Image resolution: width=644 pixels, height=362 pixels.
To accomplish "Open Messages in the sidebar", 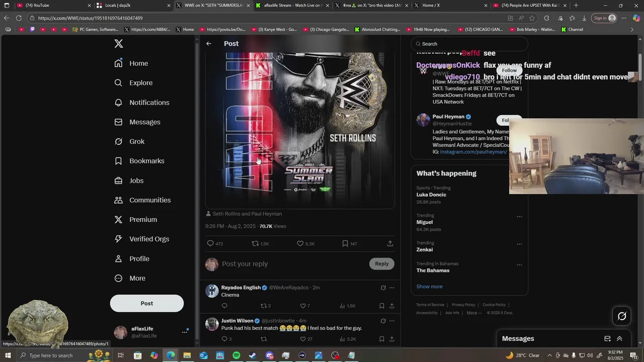I will tap(137, 122).
